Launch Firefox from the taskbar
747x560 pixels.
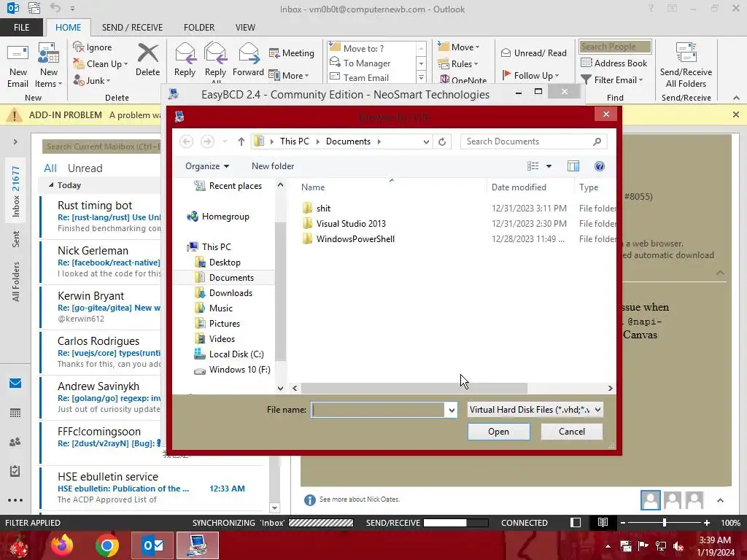tap(63, 545)
